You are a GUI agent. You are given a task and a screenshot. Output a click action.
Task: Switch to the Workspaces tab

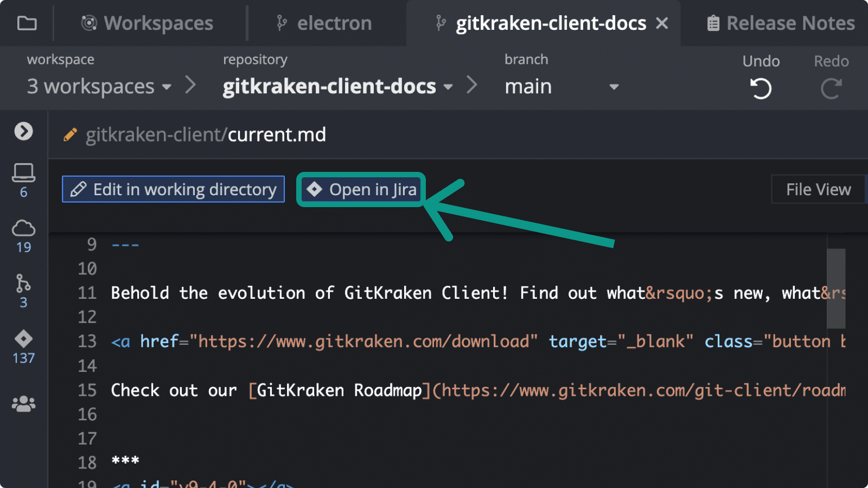click(x=147, y=23)
